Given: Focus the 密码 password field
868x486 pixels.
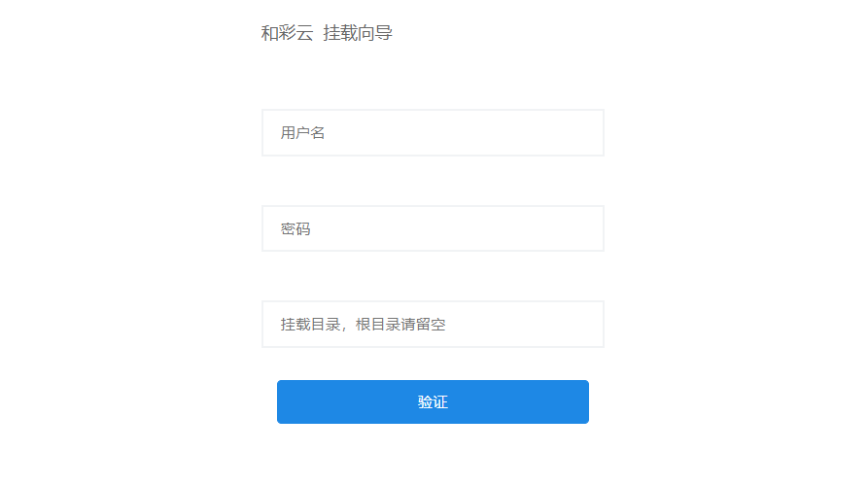Looking at the screenshot, I should pos(433,228).
